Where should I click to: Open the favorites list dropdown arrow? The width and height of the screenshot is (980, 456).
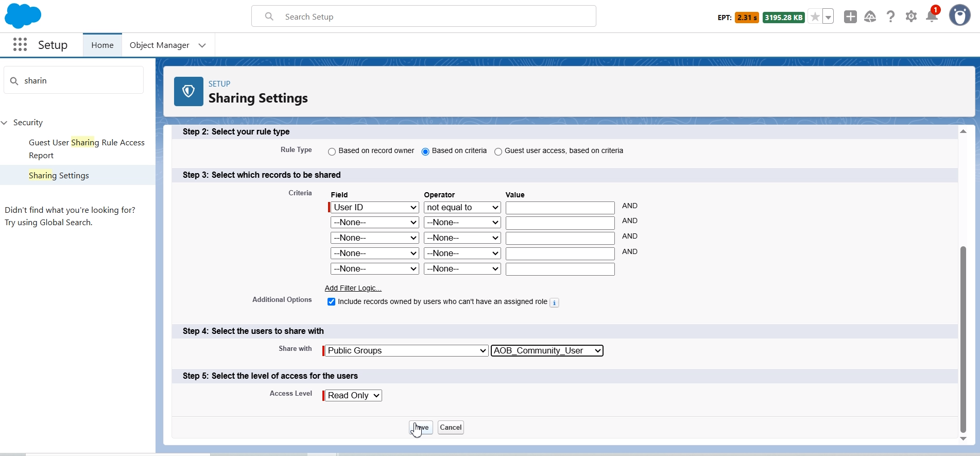[828, 17]
